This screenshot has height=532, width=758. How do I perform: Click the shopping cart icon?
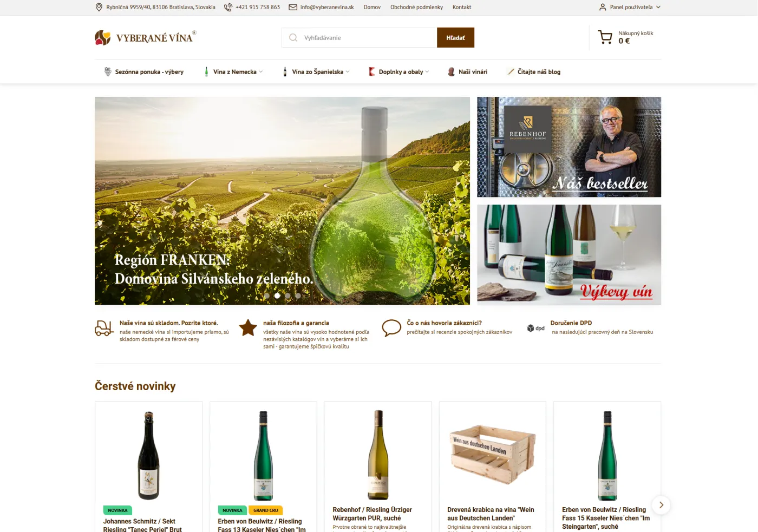pyautogui.click(x=605, y=37)
